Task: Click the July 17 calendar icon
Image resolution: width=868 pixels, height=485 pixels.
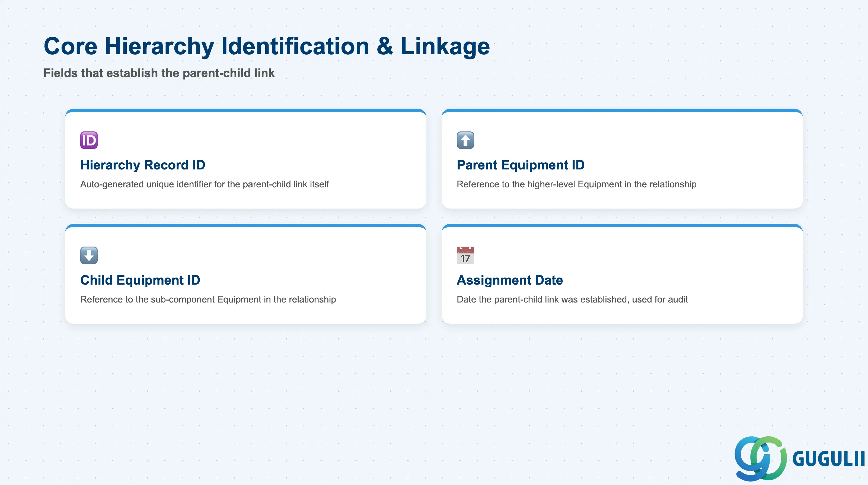Action: point(465,255)
